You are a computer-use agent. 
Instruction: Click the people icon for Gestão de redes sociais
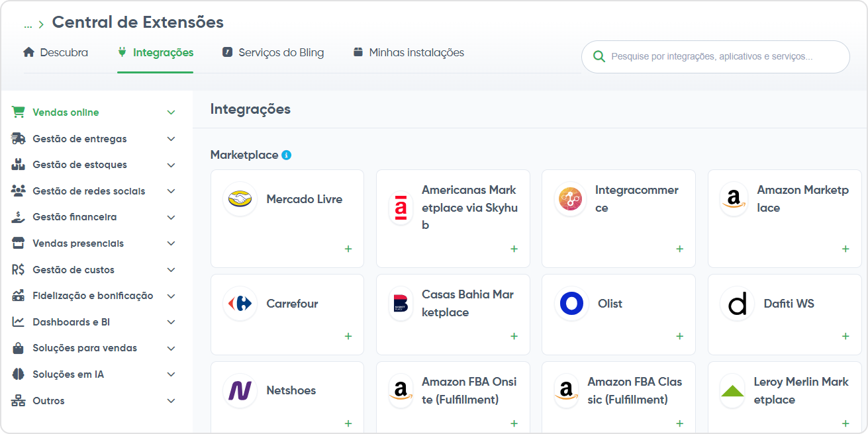tap(18, 191)
